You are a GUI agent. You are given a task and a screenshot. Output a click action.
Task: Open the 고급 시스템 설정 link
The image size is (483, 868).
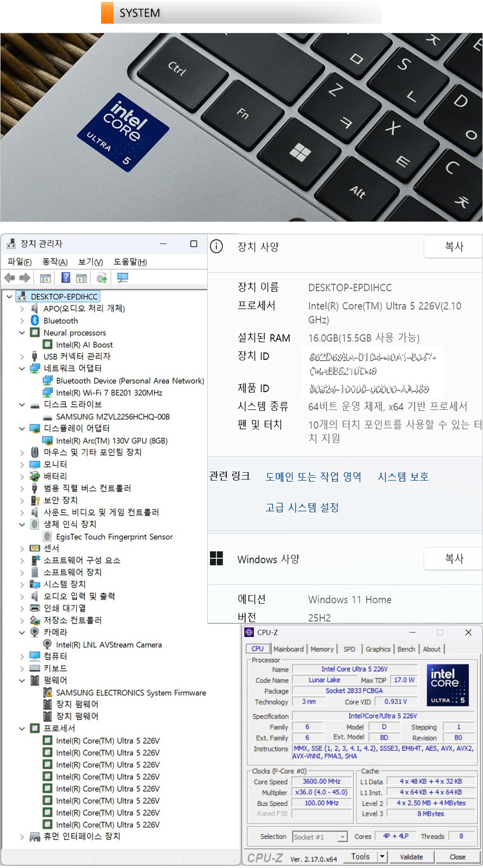click(302, 508)
